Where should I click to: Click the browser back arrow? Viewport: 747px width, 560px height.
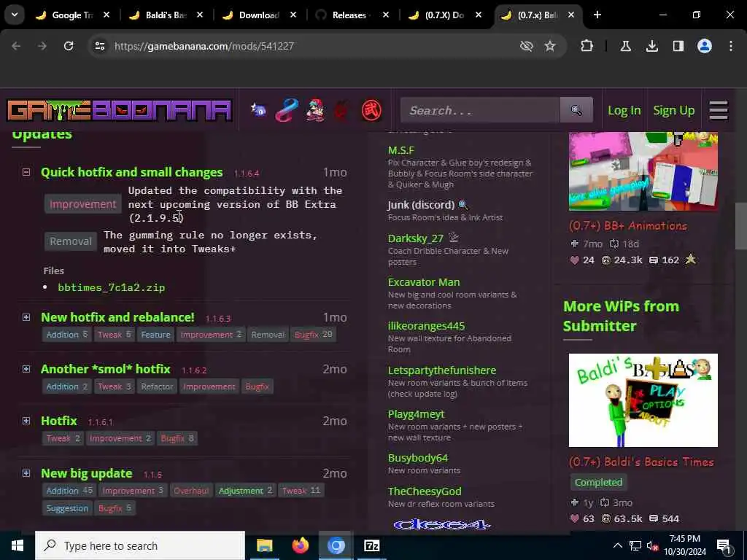click(16, 46)
